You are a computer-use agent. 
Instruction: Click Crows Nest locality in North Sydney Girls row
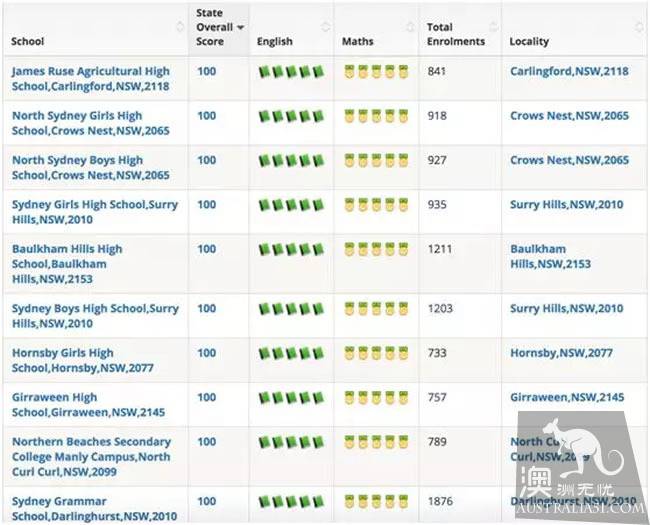point(570,116)
